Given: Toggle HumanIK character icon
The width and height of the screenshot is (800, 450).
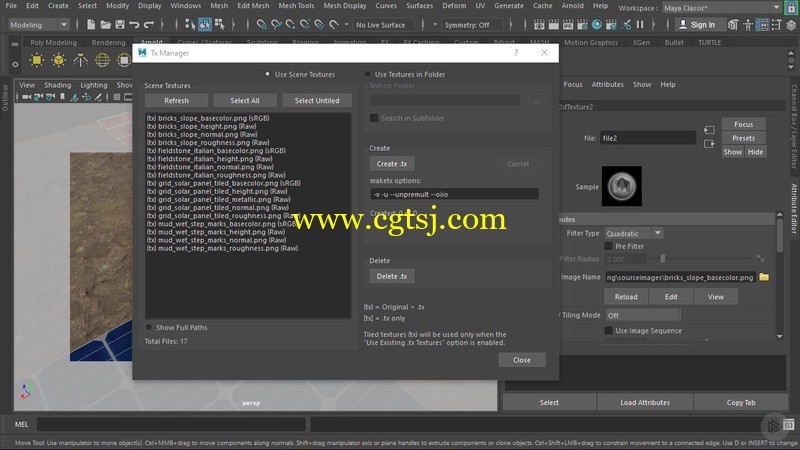Looking at the screenshot, I should (x=748, y=24).
